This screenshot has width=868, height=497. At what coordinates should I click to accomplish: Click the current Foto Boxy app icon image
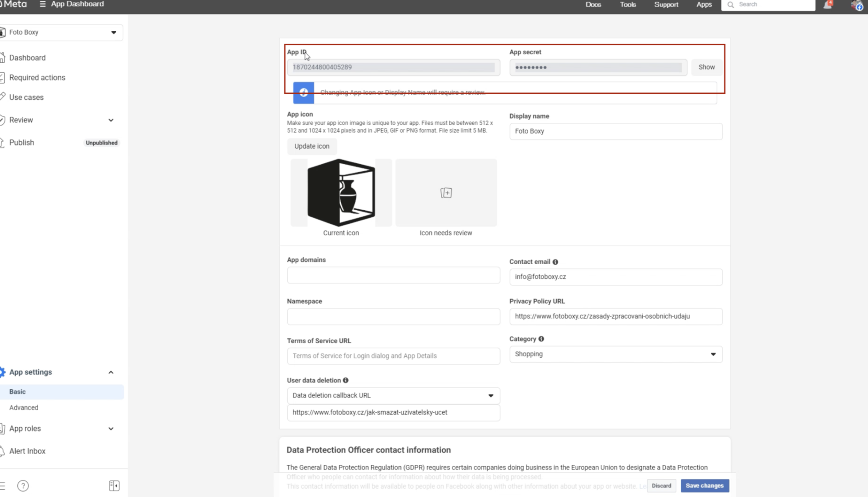click(x=341, y=192)
